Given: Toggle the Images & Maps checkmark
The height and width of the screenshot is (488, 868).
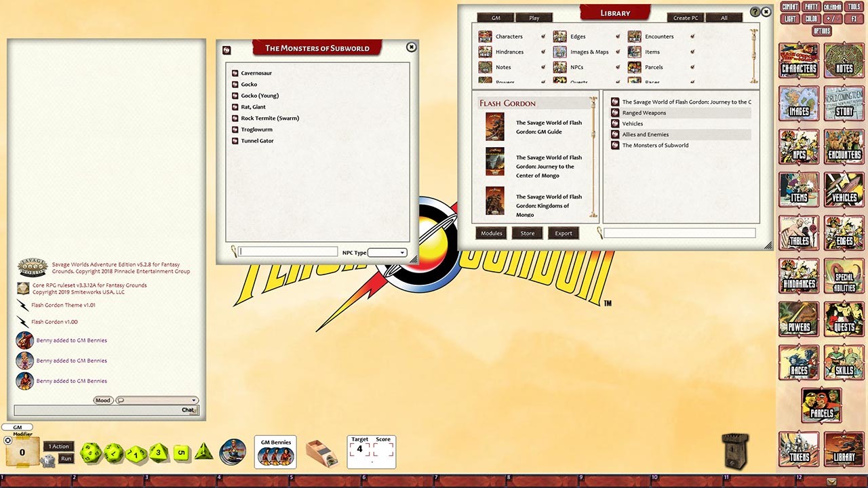Looking at the screenshot, I should click(618, 52).
